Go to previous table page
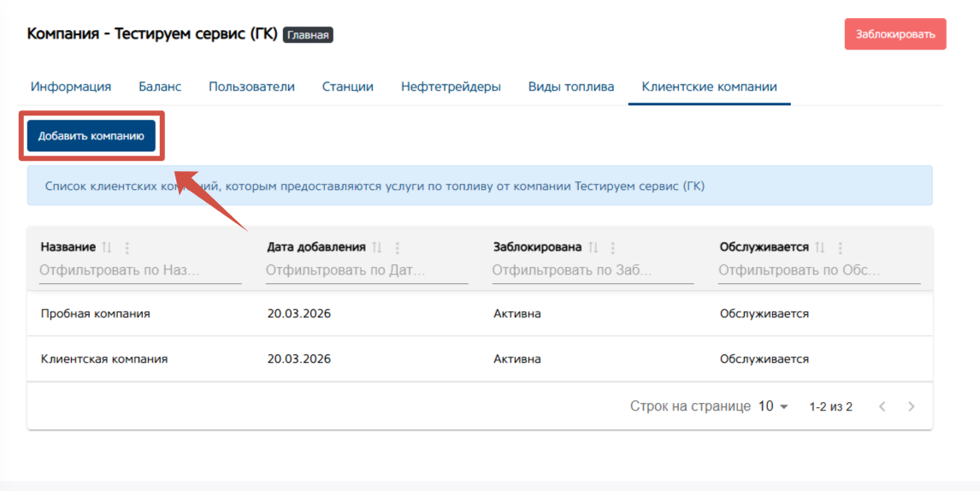Viewport: 980px width, 491px height. 883,406
